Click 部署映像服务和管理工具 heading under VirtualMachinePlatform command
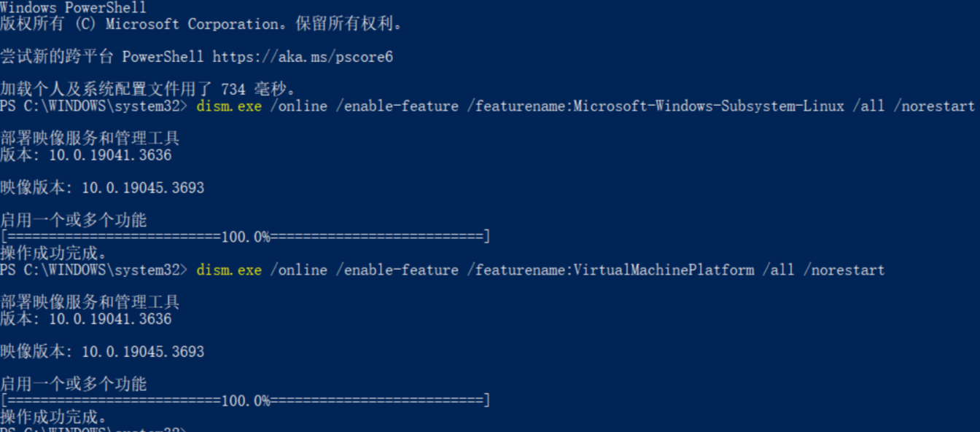Image resolution: width=980 pixels, height=432 pixels. point(90,302)
